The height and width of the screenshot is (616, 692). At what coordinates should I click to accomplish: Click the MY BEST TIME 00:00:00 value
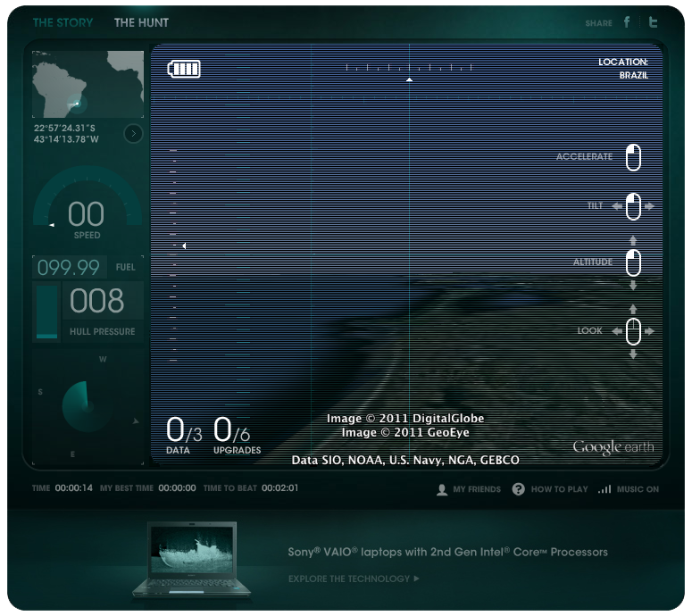click(x=177, y=488)
